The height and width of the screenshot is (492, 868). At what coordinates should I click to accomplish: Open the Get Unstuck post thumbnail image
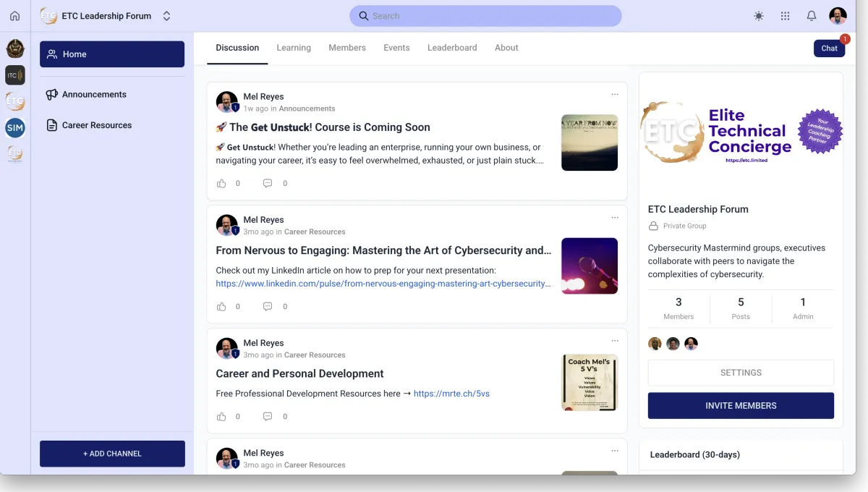[590, 143]
